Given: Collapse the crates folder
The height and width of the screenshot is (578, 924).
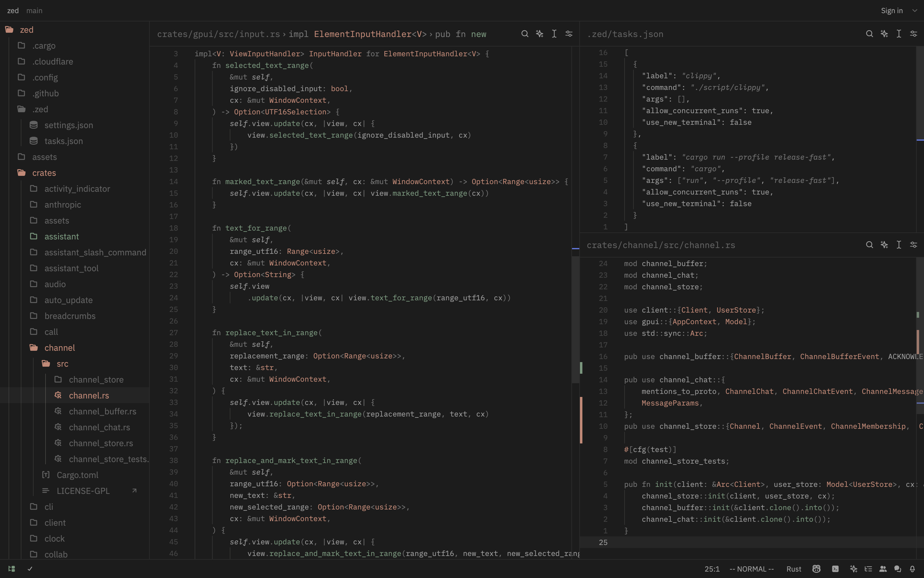Looking at the screenshot, I should (x=75, y=173).
